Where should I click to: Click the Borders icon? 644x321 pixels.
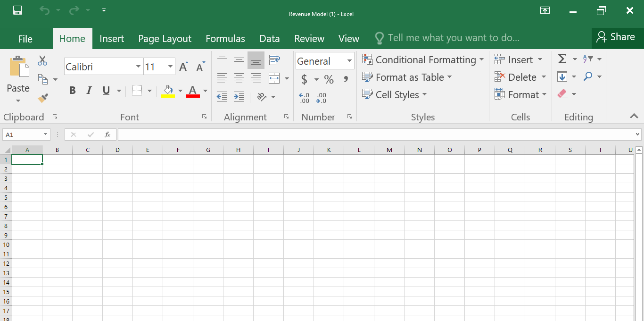coord(137,91)
